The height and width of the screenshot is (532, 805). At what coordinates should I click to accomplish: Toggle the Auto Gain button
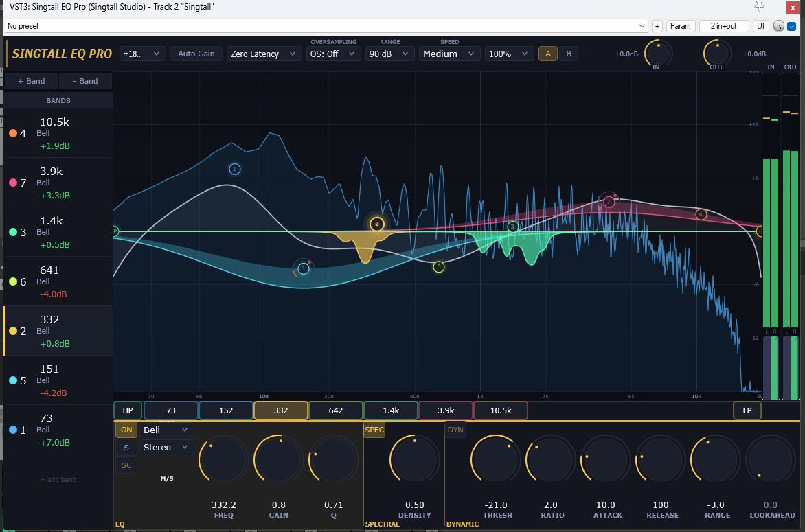pyautogui.click(x=196, y=54)
